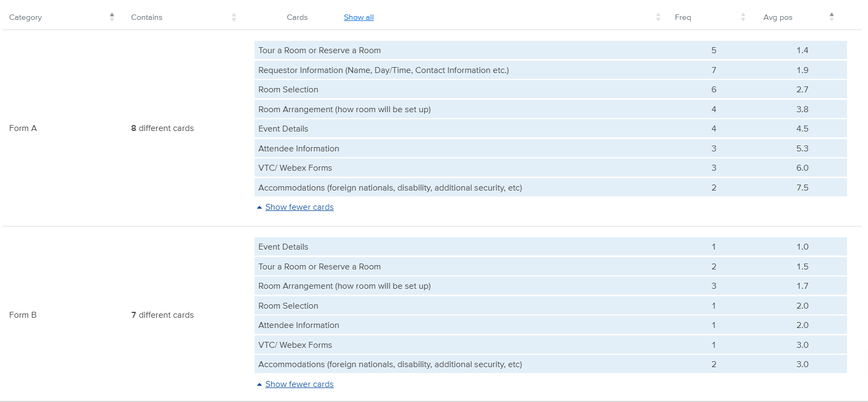
Task: Select Requestor Information card in Form A
Action: (383, 70)
